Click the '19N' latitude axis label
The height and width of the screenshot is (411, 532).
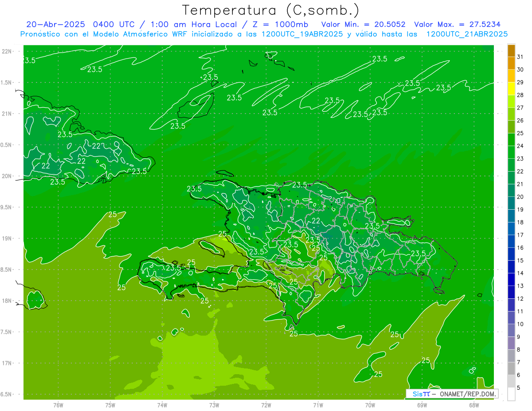click(x=7, y=239)
